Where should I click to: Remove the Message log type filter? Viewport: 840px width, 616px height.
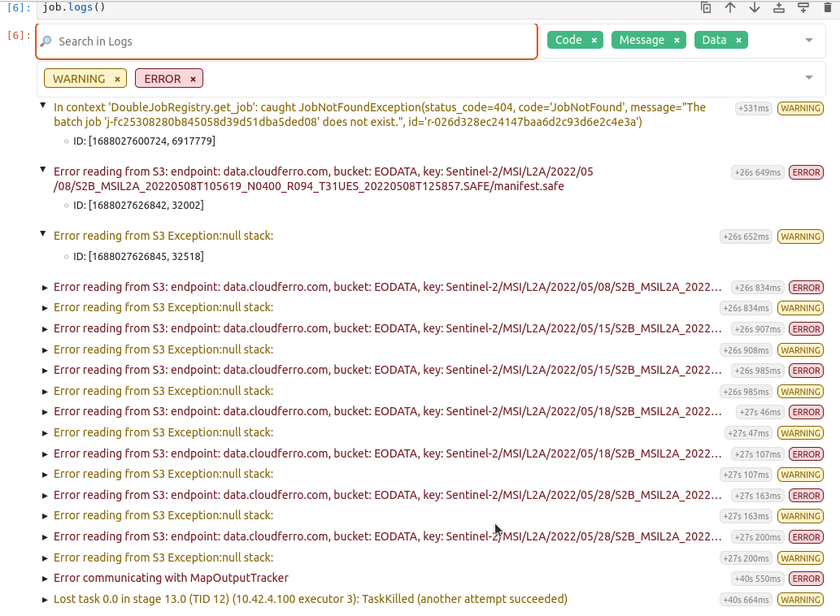point(676,39)
